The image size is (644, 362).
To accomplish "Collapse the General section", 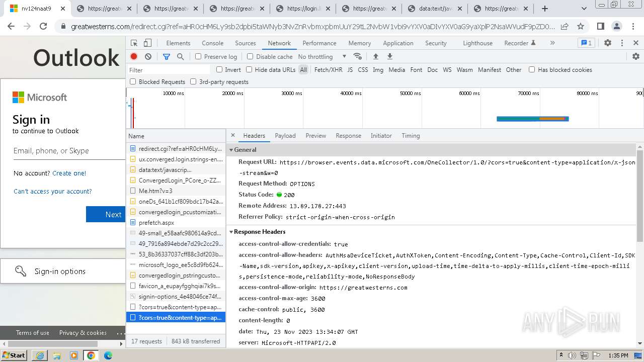I will tap(231, 150).
